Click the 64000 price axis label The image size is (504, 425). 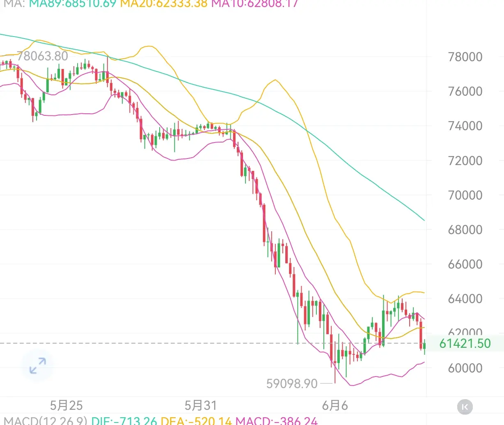(465, 299)
